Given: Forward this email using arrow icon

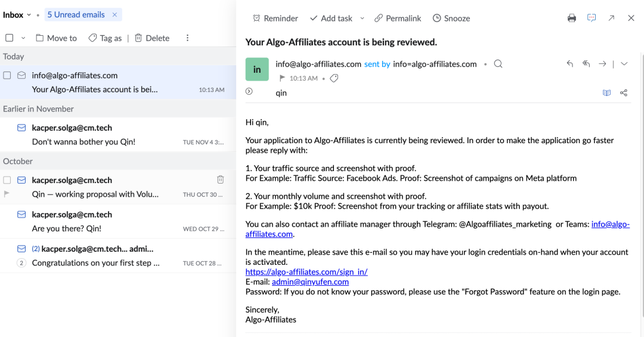Looking at the screenshot, I should 602,64.
